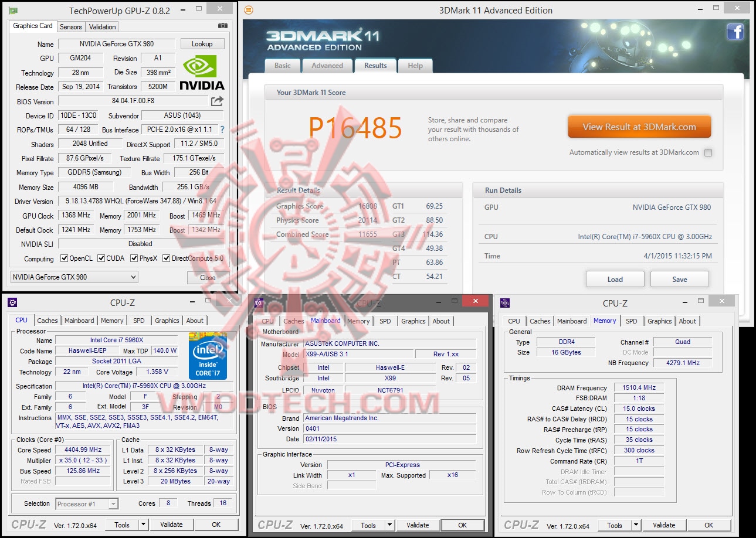
Task: Select the SPD tab in CPU-Z Memory window
Action: point(632,321)
